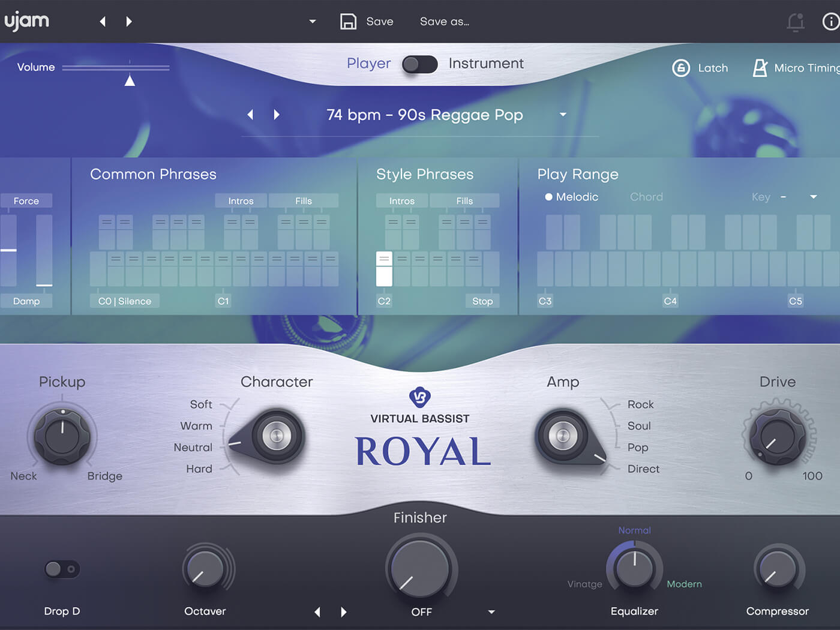Screen dimensions: 840x630
Task: Adjust the Damp slider bar
Action: 44,250
